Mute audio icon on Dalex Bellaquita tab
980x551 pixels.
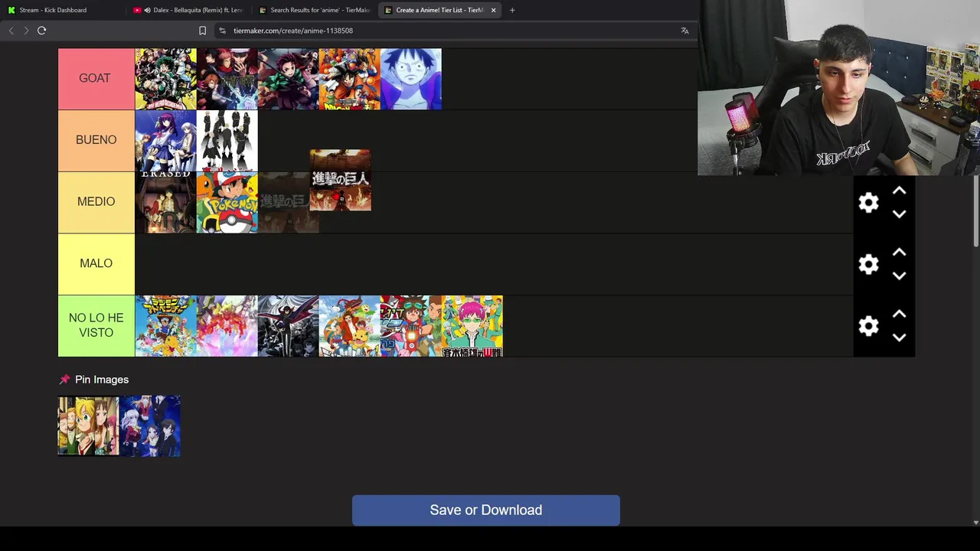point(147,10)
